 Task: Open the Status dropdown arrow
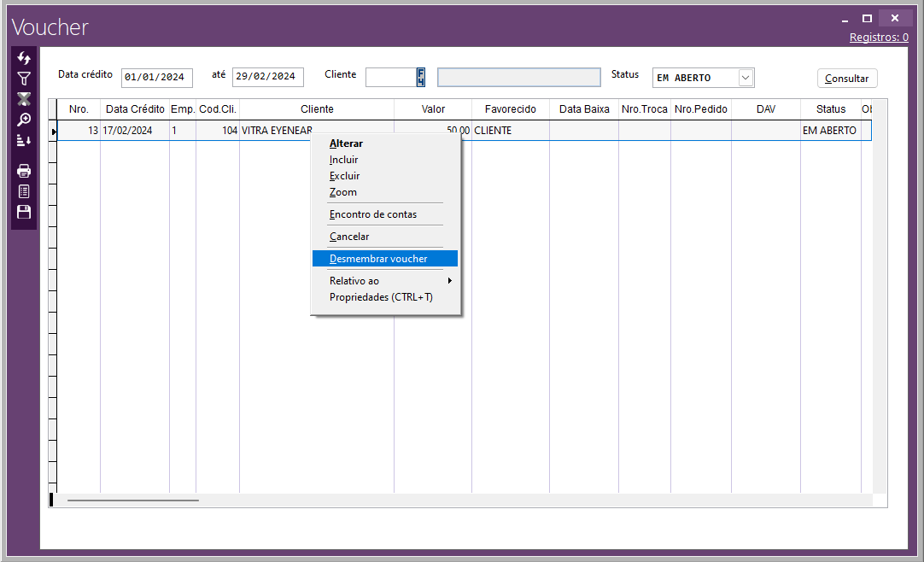click(x=746, y=78)
